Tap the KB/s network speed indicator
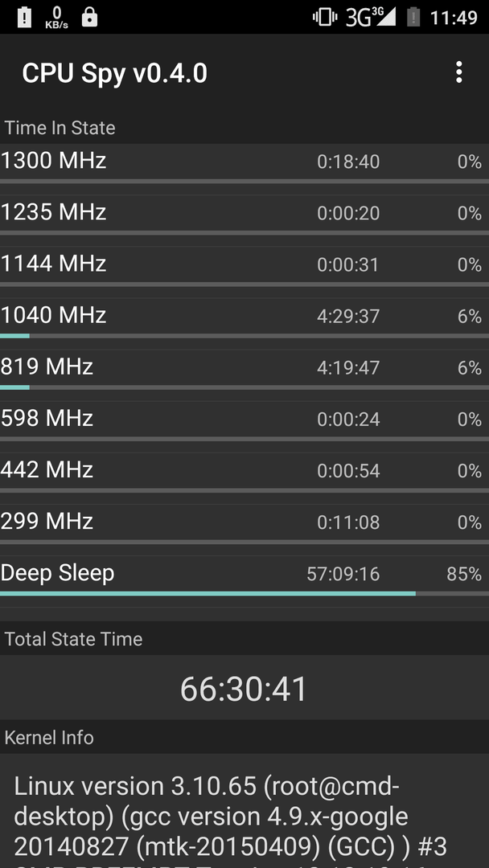The image size is (489, 868). (x=56, y=17)
